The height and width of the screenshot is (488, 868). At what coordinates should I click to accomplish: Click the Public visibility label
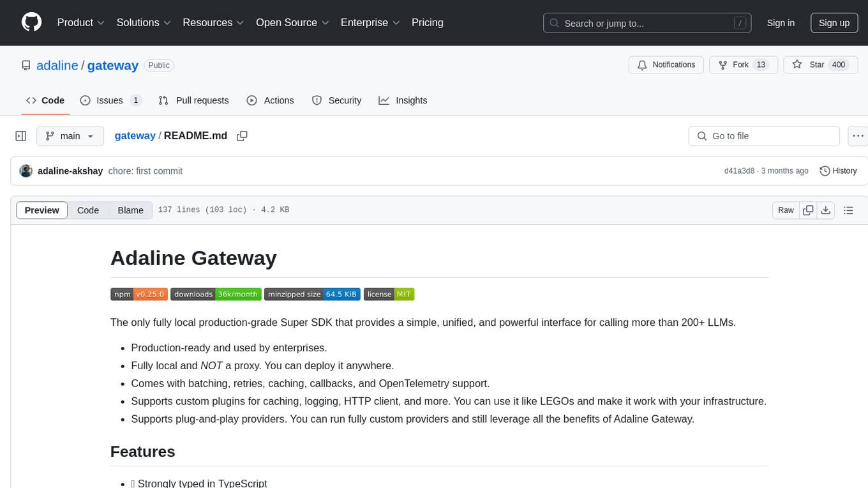click(x=159, y=65)
